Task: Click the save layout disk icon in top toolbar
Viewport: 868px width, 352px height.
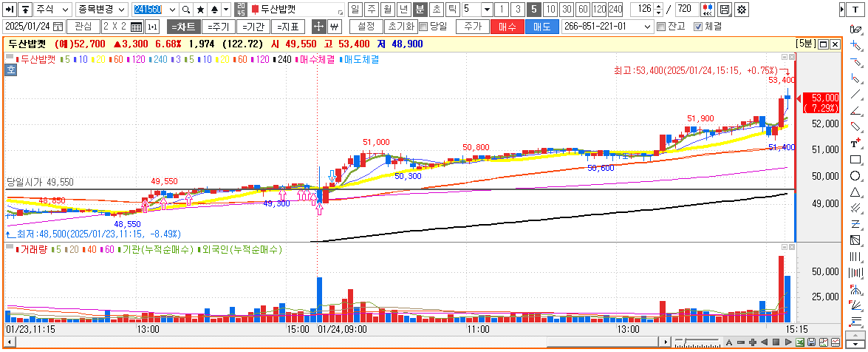Action: (x=724, y=10)
